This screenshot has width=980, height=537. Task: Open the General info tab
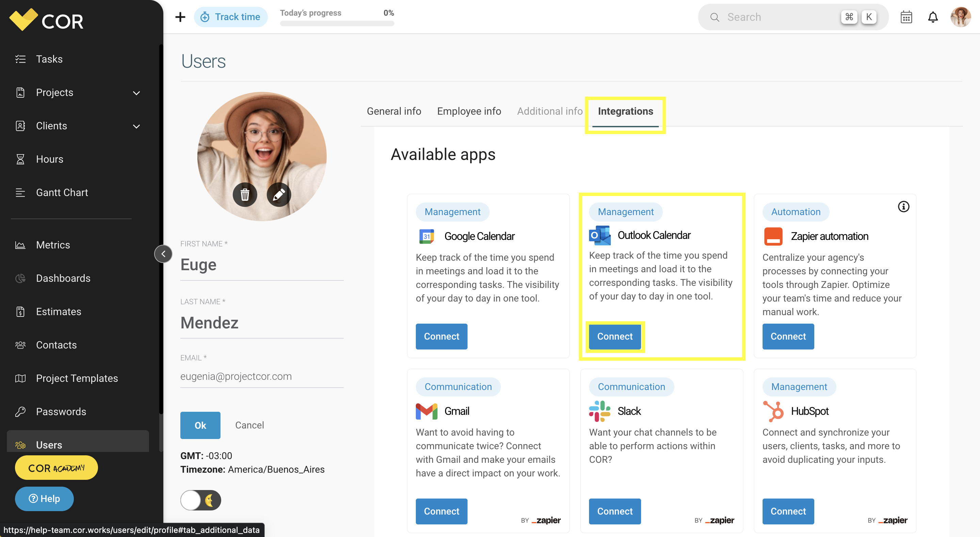click(x=394, y=111)
